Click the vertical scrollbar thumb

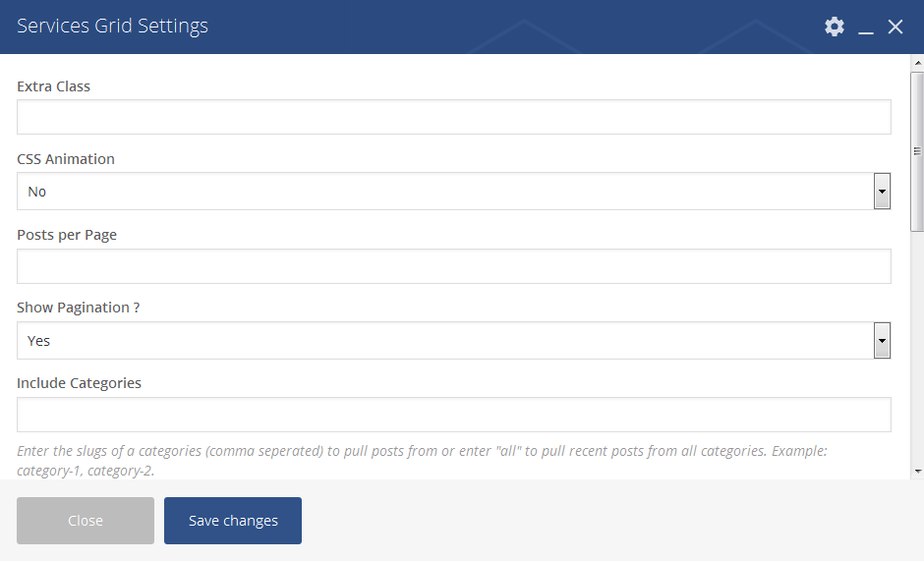point(917,151)
